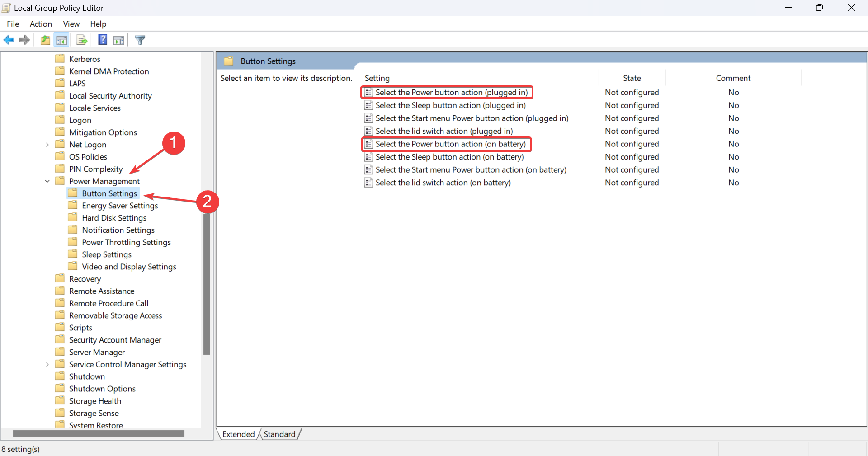Select Storage Health tree item
This screenshot has width=868, height=456.
tap(95, 400)
